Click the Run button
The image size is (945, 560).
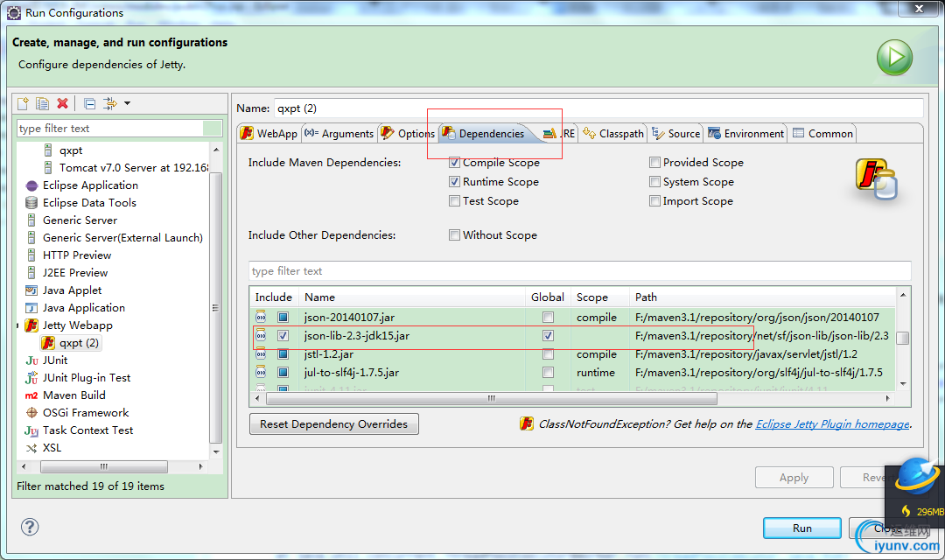pyautogui.click(x=801, y=528)
